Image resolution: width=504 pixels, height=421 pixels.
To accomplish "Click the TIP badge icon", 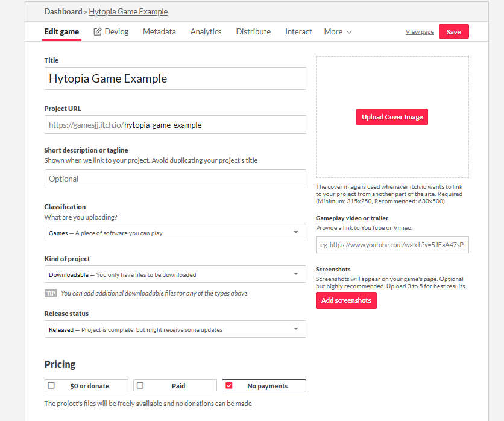I will click(51, 293).
